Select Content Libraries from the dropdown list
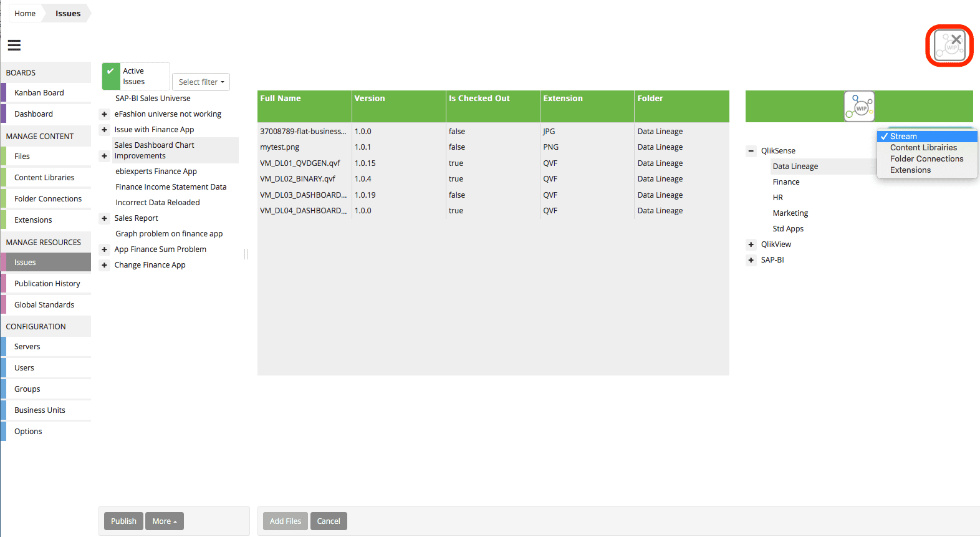The image size is (980, 537). (923, 148)
